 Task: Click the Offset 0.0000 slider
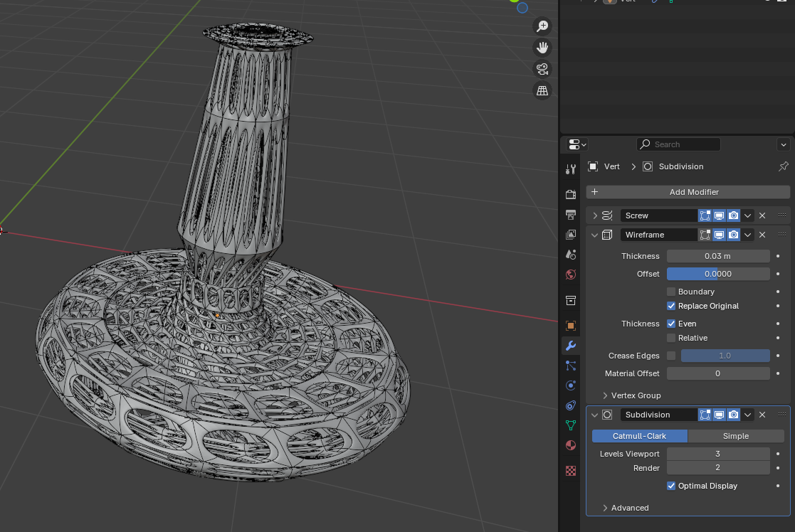pyautogui.click(x=718, y=274)
